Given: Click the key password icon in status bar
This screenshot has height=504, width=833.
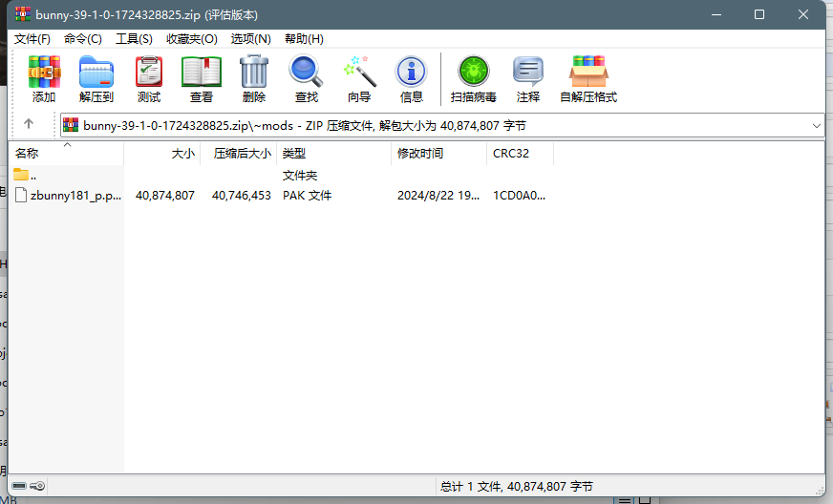Looking at the screenshot, I should coord(37,486).
